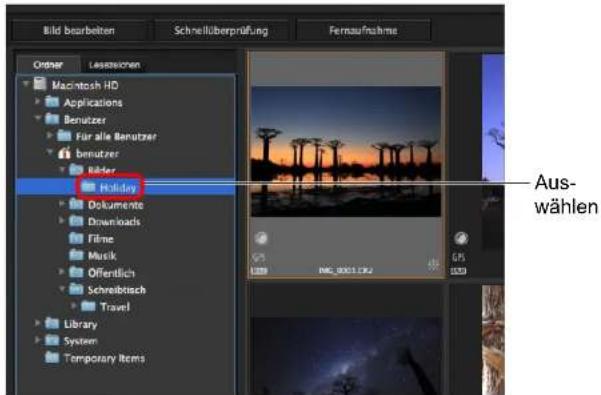The width and height of the screenshot is (601, 395).
Task: Click the Applications folder icon
Action: (x=52, y=102)
